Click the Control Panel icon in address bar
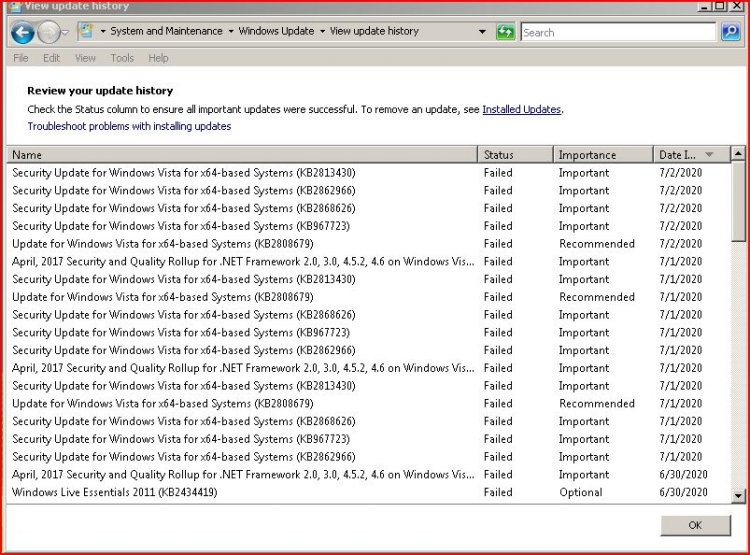750x555 pixels. coord(86,31)
